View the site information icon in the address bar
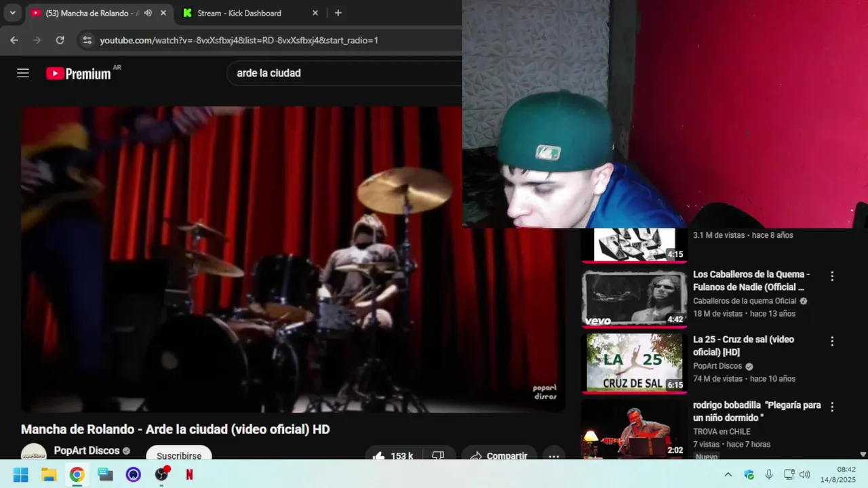Screen dimensions: 868x488 point(87,40)
